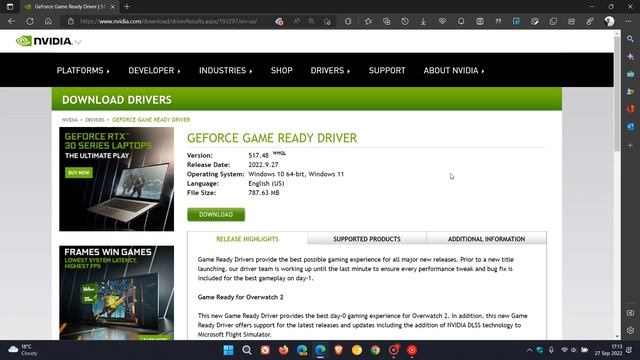Viewport: 640px width, 360px height.
Task: Click the DRIVERS breadcrumb link
Action: tap(95, 120)
